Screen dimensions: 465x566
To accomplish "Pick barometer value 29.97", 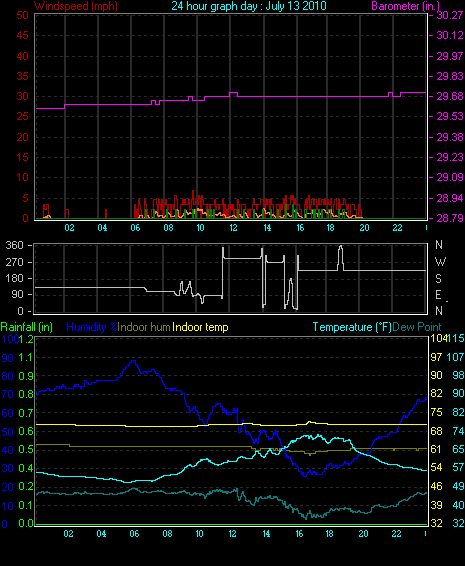I will [x=450, y=56].
